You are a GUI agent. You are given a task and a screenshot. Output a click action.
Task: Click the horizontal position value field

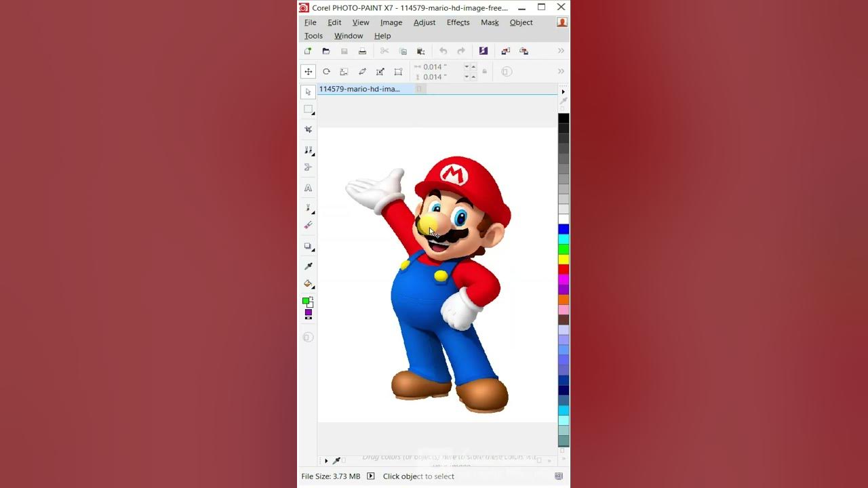(x=442, y=66)
